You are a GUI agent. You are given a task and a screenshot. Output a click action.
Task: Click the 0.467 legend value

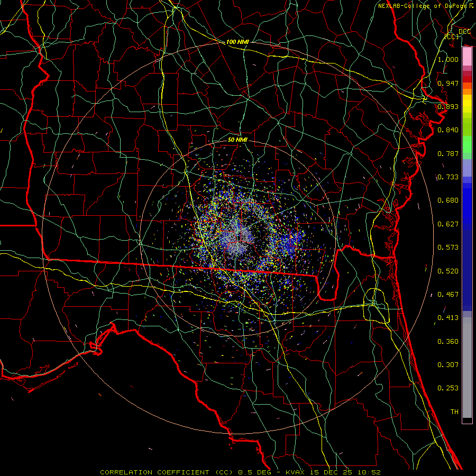click(x=448, y=295)
